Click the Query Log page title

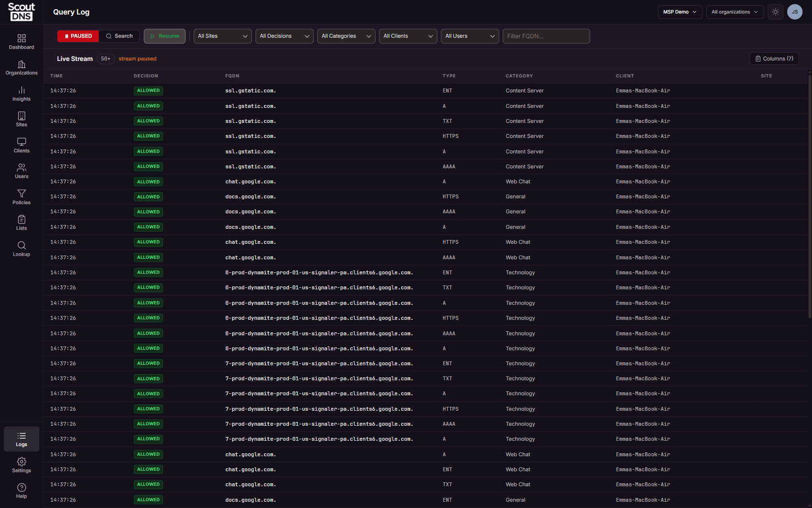[71, 12]
